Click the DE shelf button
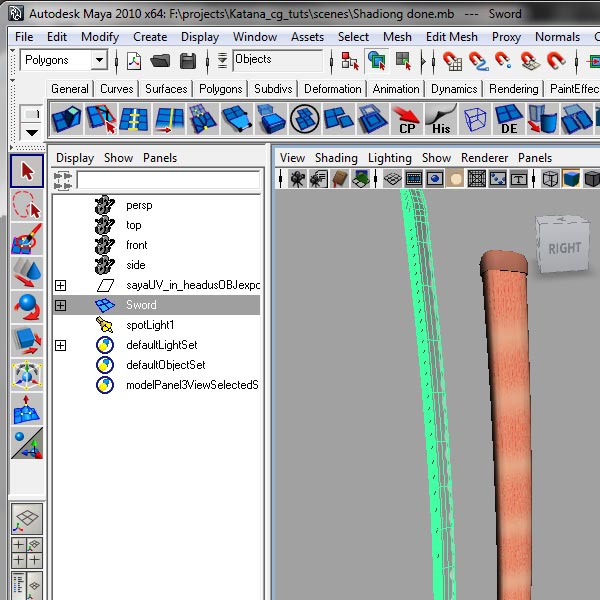The width and height of the screenshot is (600, 600). tap(509, 119)
